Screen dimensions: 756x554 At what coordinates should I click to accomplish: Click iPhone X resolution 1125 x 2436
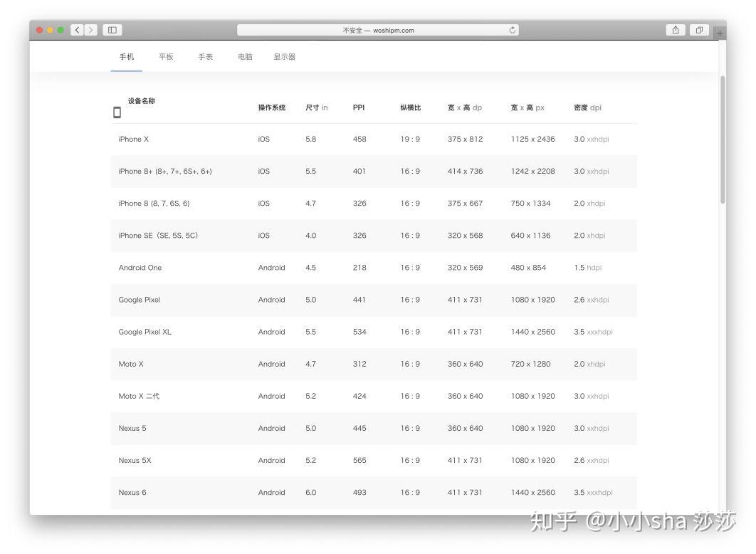pyautogui.click(x=532, y=139)
